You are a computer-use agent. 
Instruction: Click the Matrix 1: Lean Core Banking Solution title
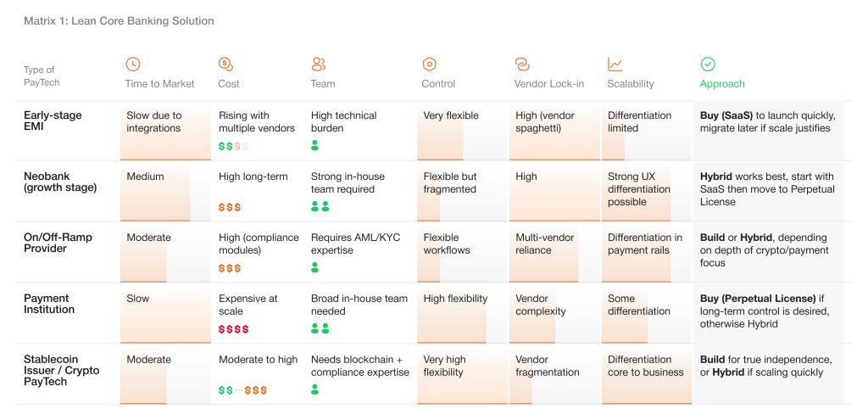coord(119,20)
